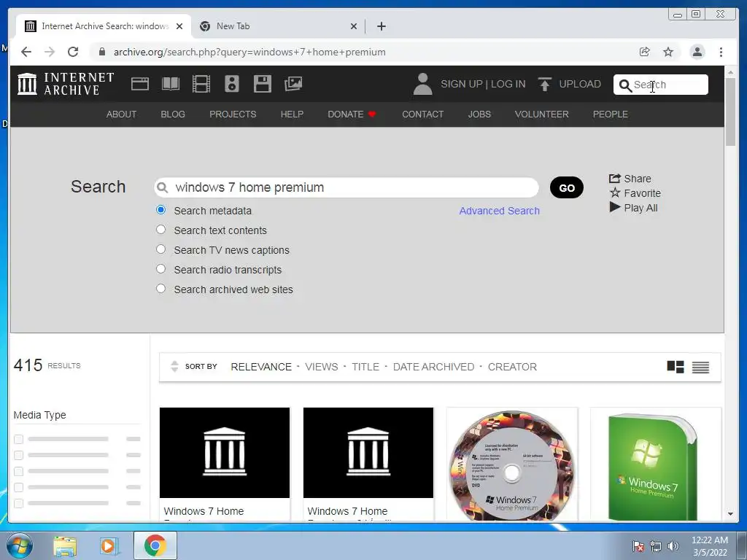747x560 pixels.
Task: Open the PROJECTS menu item
Action: (233, 114)
